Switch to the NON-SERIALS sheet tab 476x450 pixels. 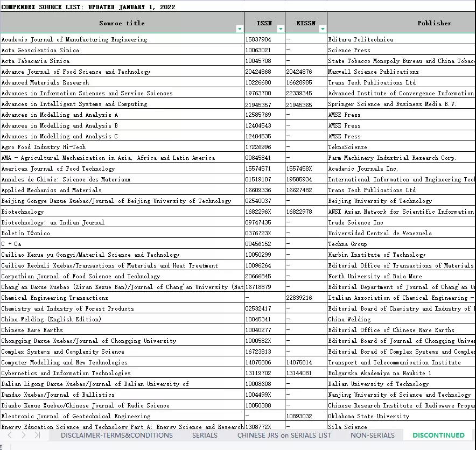[x=373, y=435]
